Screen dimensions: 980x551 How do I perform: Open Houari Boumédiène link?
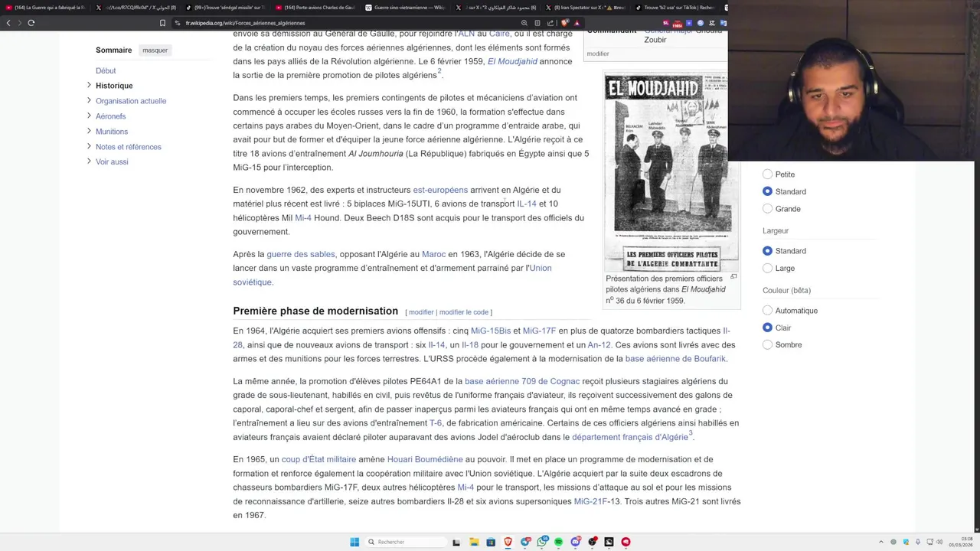tap(425, 459)
